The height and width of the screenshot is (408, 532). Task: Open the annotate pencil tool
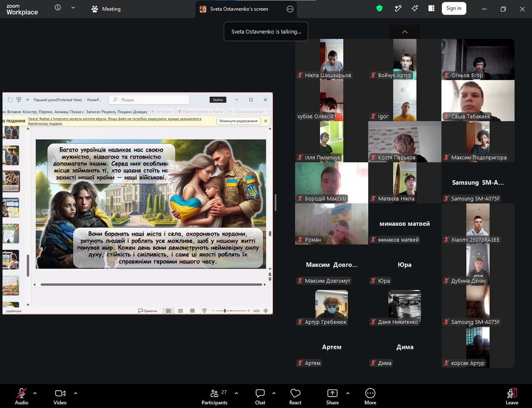[398, 8]
